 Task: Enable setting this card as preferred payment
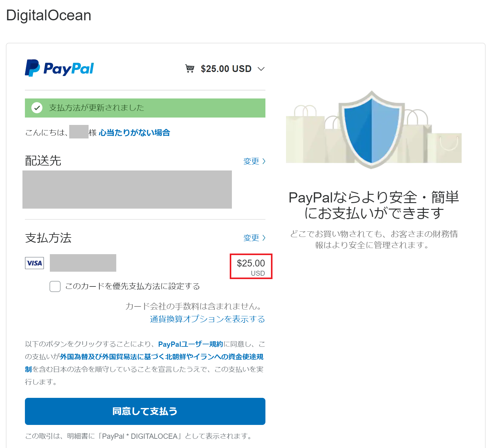55,286
